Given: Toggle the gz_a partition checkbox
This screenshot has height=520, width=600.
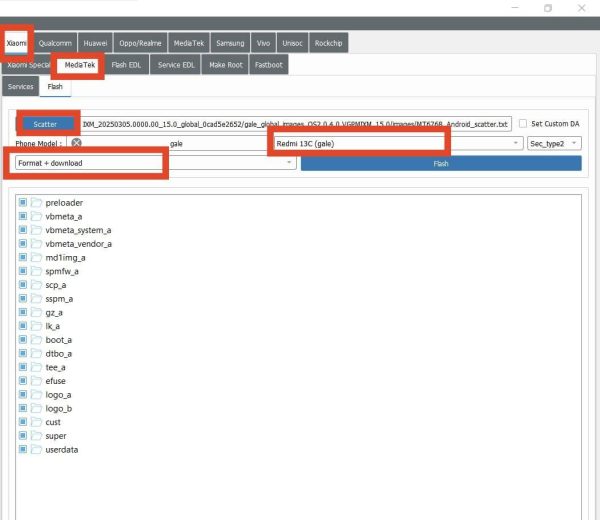Looking at the screenshot, I should [23, 312].
